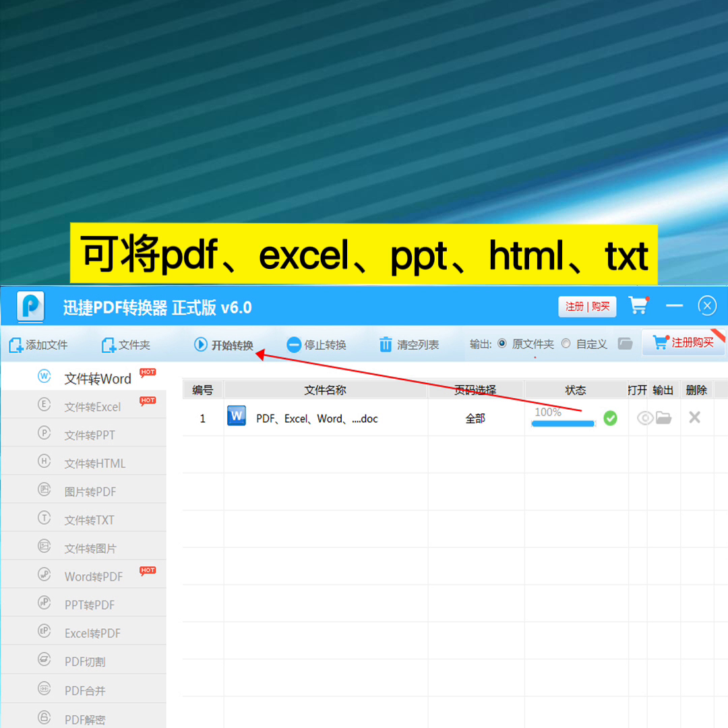Click the PDF切割 split icon
The height and width of the screenshot is (728, 728).
[x=44, y=659]
